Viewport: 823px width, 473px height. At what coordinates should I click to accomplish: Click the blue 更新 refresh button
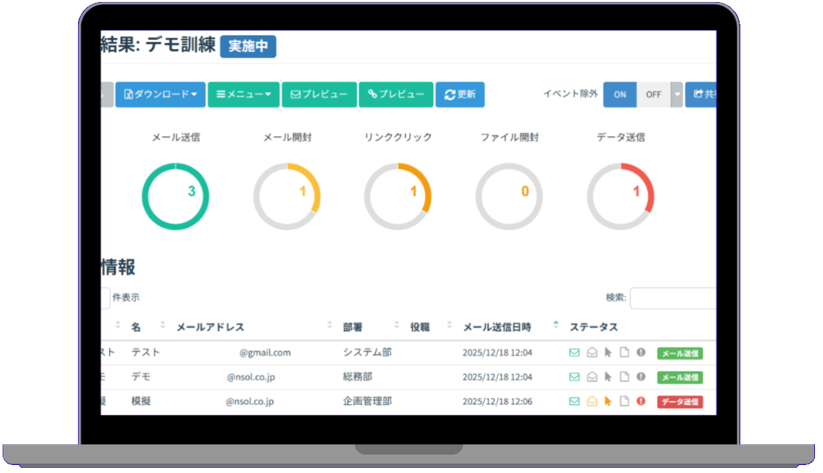(x=460, y=95)
